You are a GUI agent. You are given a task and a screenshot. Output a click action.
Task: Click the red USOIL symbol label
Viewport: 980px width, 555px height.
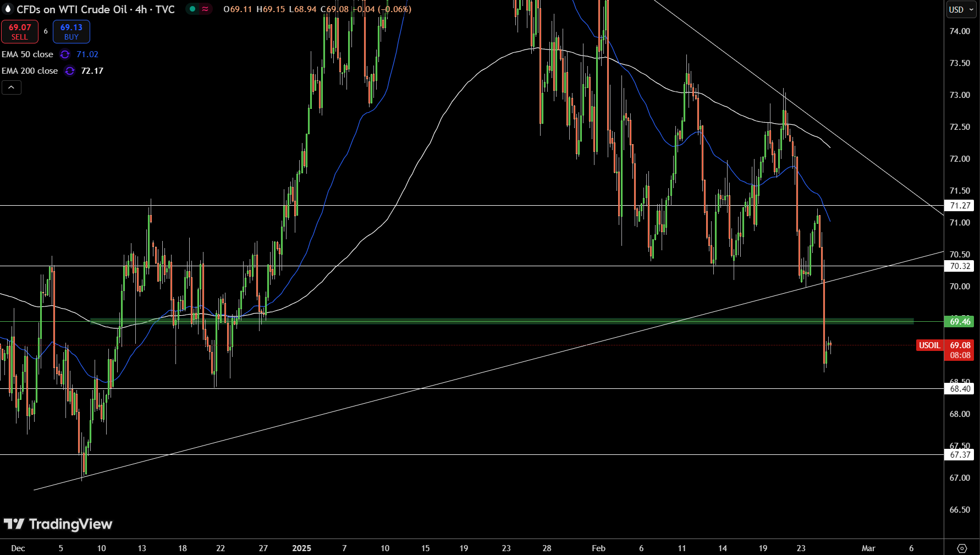(929, 345)
